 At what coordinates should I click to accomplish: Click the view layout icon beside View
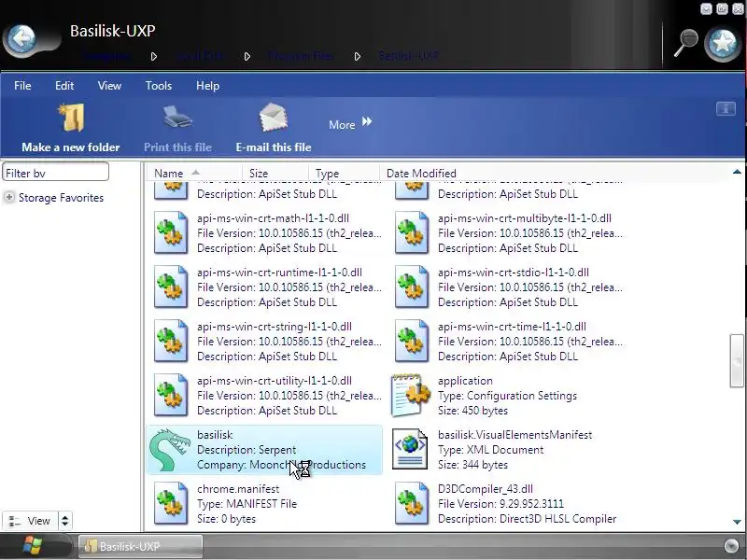[15, 521]
